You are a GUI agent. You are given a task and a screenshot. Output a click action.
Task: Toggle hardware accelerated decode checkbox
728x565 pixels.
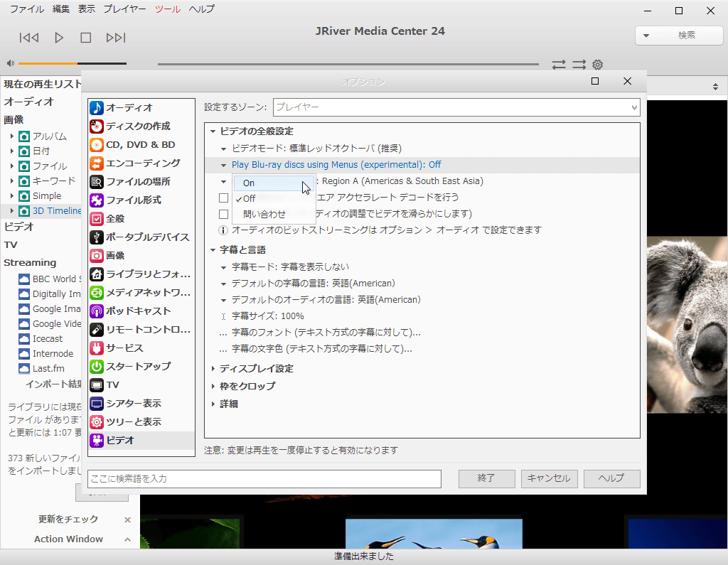(224, 198)
